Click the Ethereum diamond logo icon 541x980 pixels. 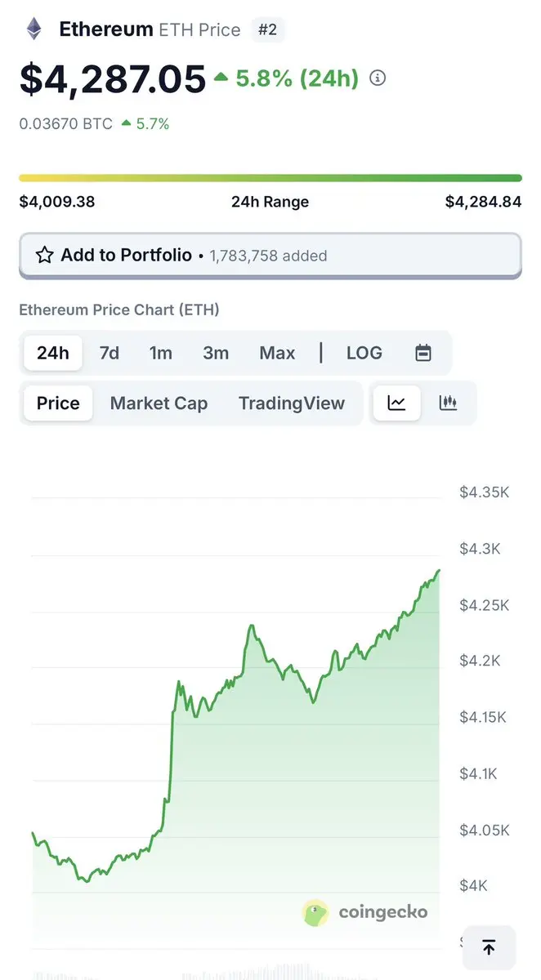tap(34, 30)
